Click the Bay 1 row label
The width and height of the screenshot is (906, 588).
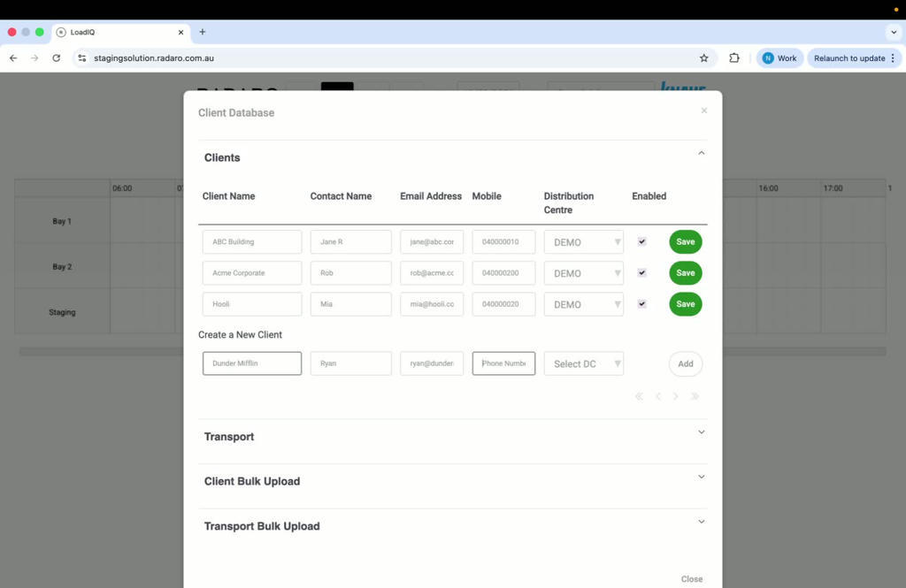pyautogui.click(x=62, y=221)
